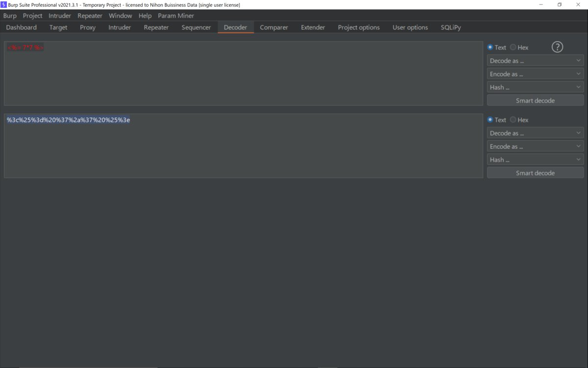Click top panel Smart decode button

535,101
